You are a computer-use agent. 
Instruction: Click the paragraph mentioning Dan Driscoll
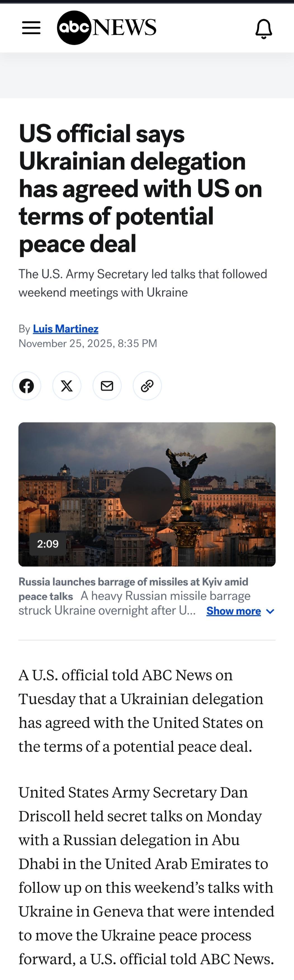pyautogui.click(x=147, y=875)
